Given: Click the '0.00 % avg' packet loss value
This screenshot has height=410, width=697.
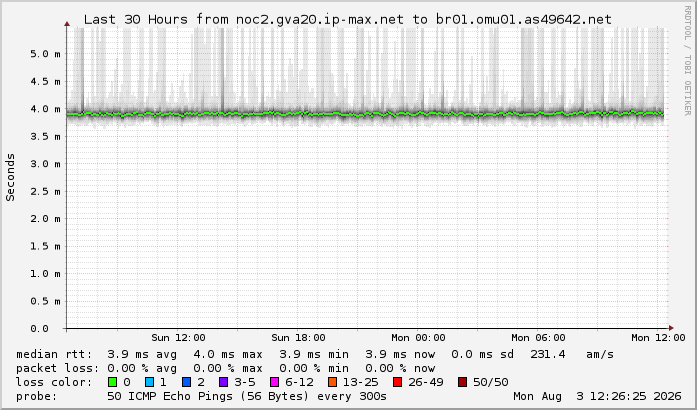Looking at the screenshot, I should pos(142,368).
